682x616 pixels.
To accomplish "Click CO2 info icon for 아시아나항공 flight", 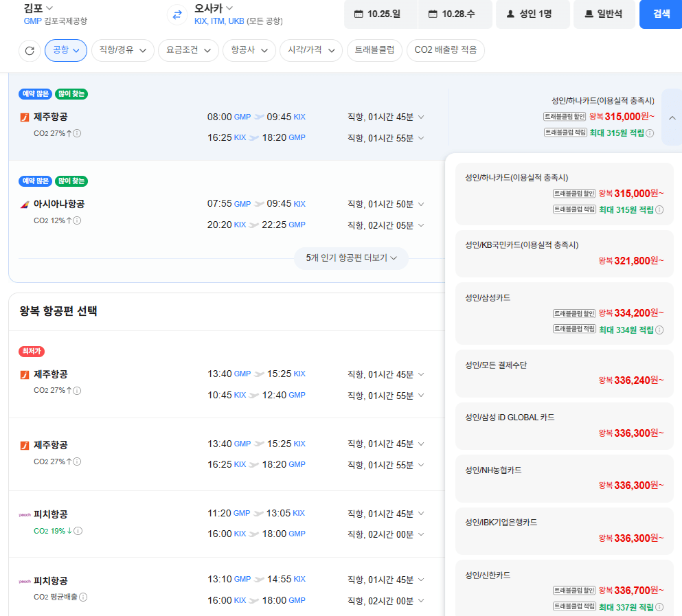I will [x=77, y=220].
